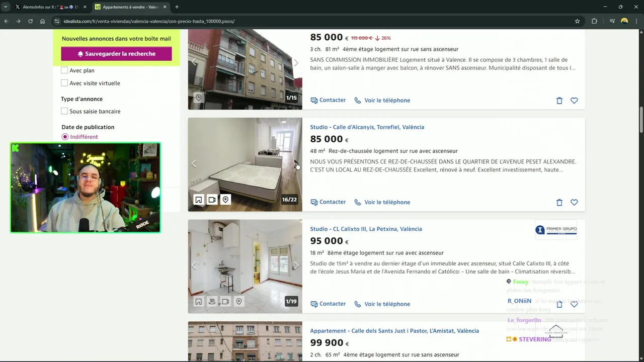This screenshot has width=644, height=362.
Task: Open map location icon on Calixto III studio
Action: [239, 302]
